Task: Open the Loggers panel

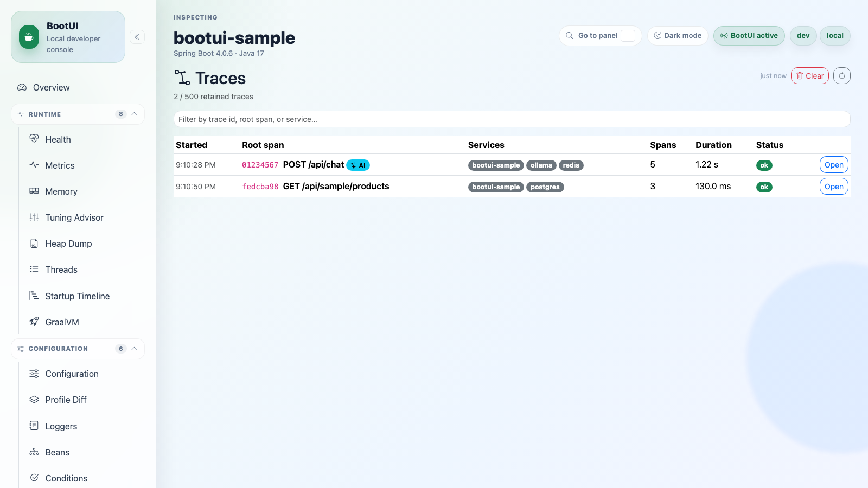Action: coord(61,426)
